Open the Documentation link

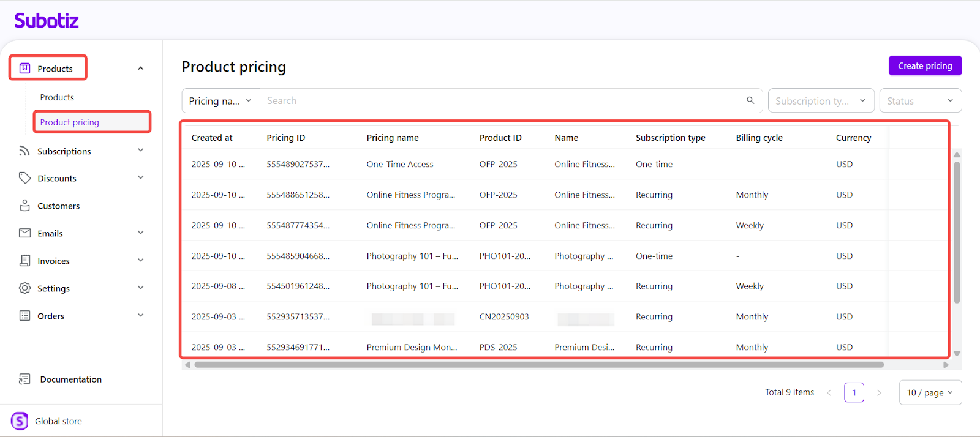click(70, 379)
